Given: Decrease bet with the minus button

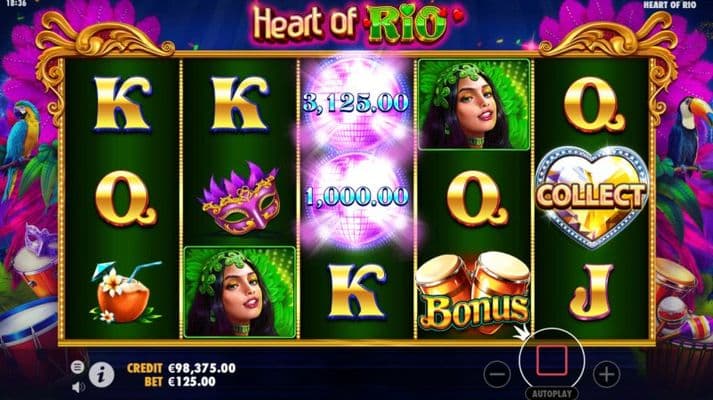Looking at the screenshot, I should [497, 374].
